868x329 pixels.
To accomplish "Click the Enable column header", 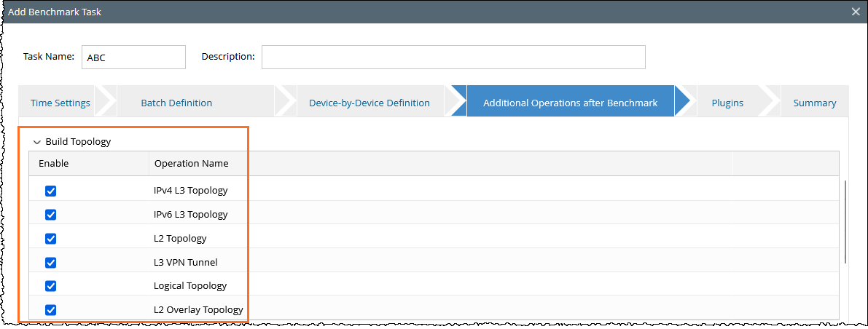I will 54,164.
